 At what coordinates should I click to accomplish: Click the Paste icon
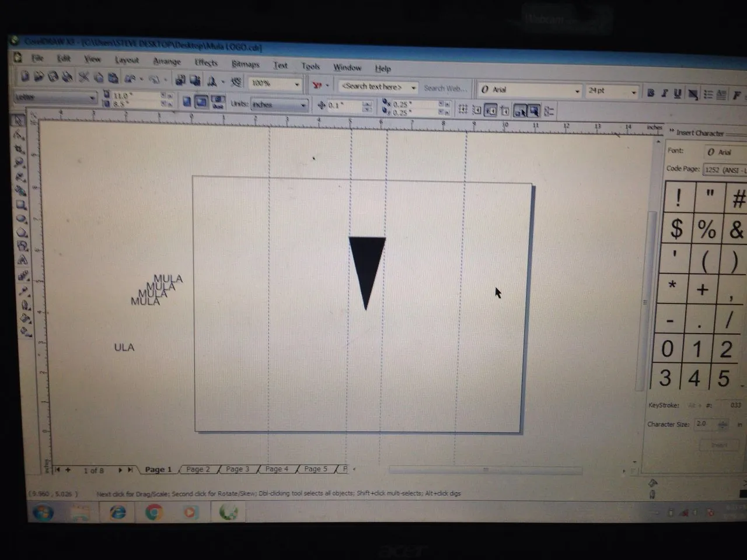tap(113, 78)
